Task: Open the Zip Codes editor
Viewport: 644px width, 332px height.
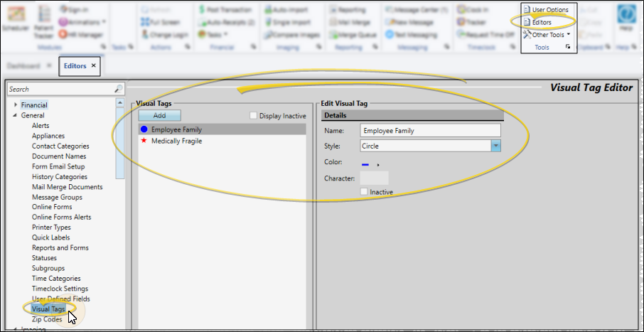Action: click(x=48, y=319)
